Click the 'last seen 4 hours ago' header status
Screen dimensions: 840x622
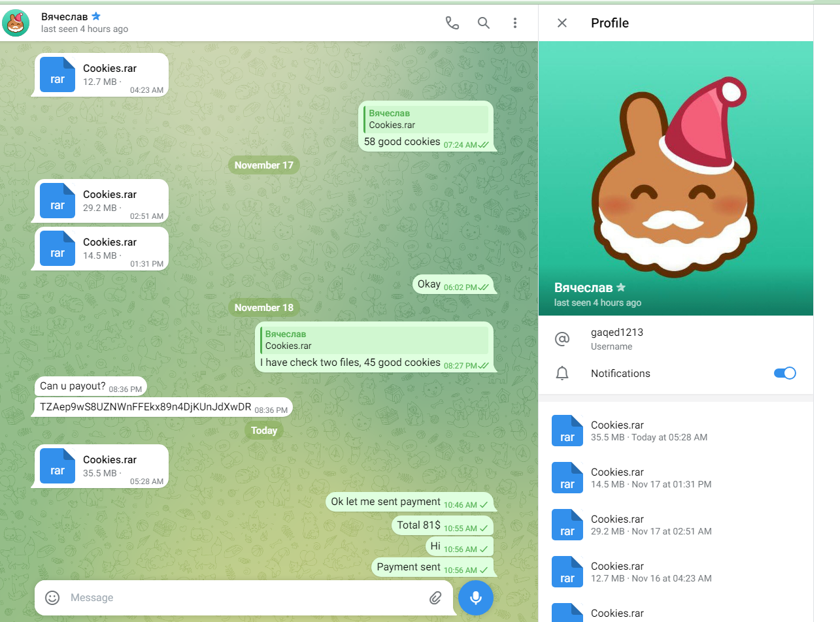point(84,29)
